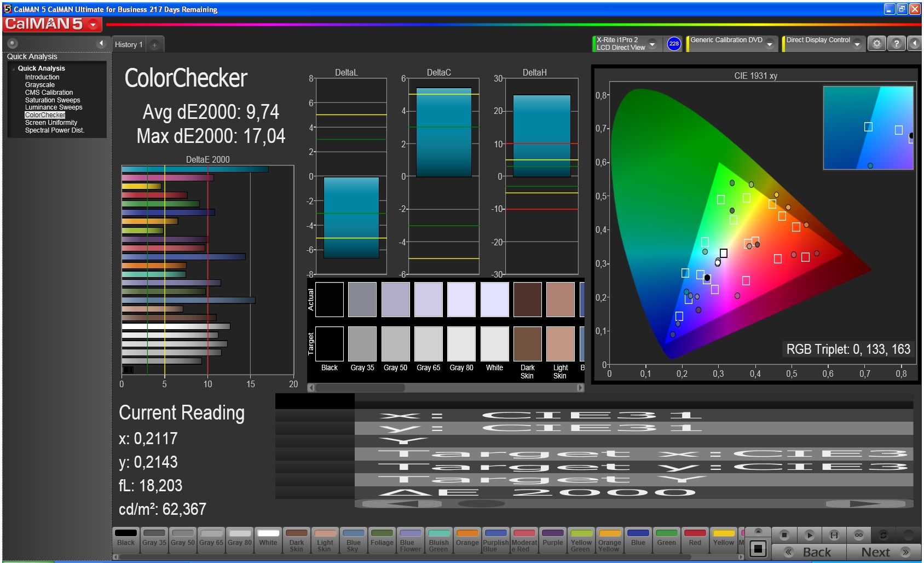
Task: Select the Foliage patch button
Action: click(x=382, y=541)
